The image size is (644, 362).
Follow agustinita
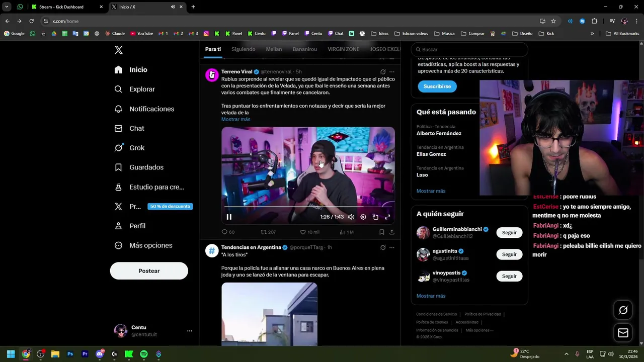click(509, 254)
